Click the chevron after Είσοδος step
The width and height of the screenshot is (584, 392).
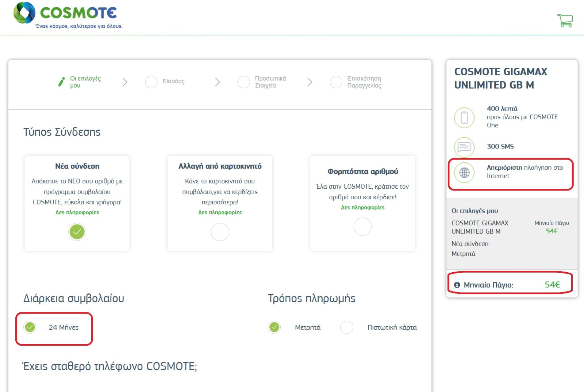pos(218,82)
